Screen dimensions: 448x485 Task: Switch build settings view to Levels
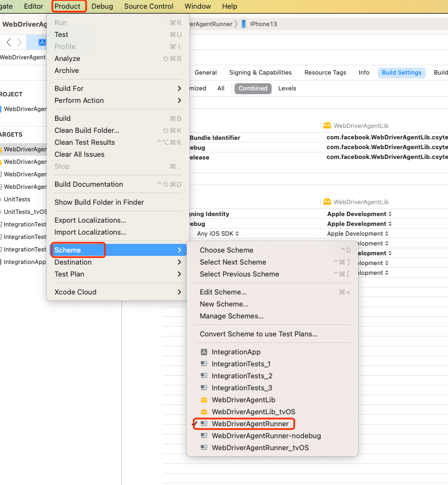[287, 88]
